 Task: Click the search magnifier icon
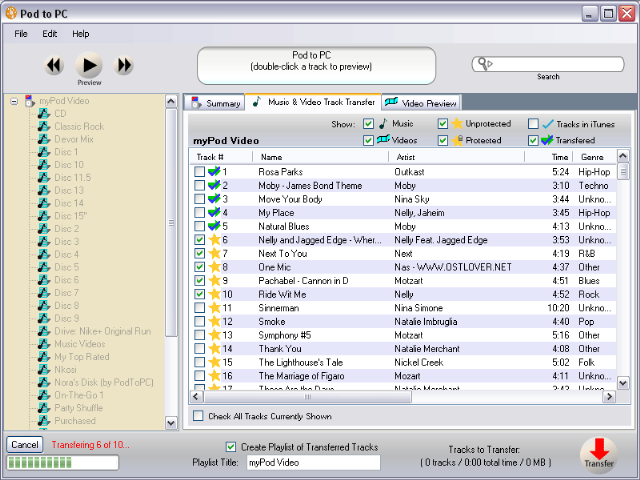coord(484,64)
